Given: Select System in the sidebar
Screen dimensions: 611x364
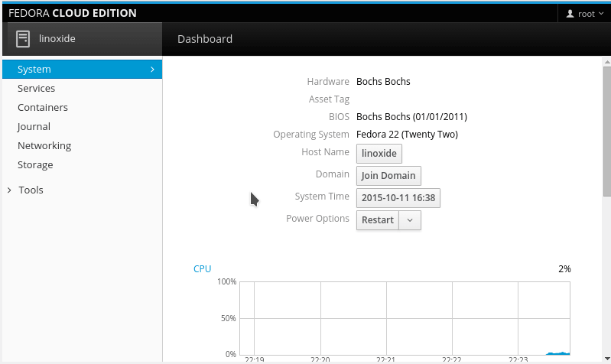Looking at the screenshot, I should (x=34, y=70).
